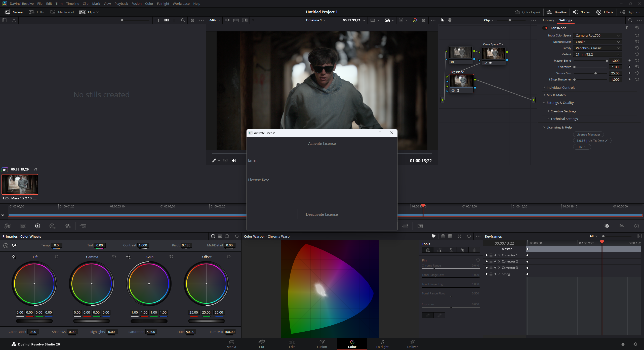Delete the LensNode effect with trash icon
Screen dimensions: 644x350
pos(627,28)
